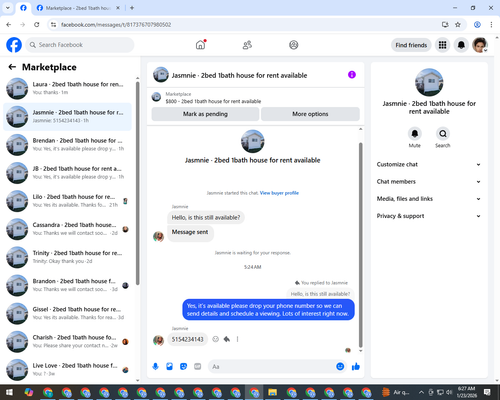Expand Customize chat section
This screenshot has height=400, width=500.
pyautogui.click(x=429, y=164)
